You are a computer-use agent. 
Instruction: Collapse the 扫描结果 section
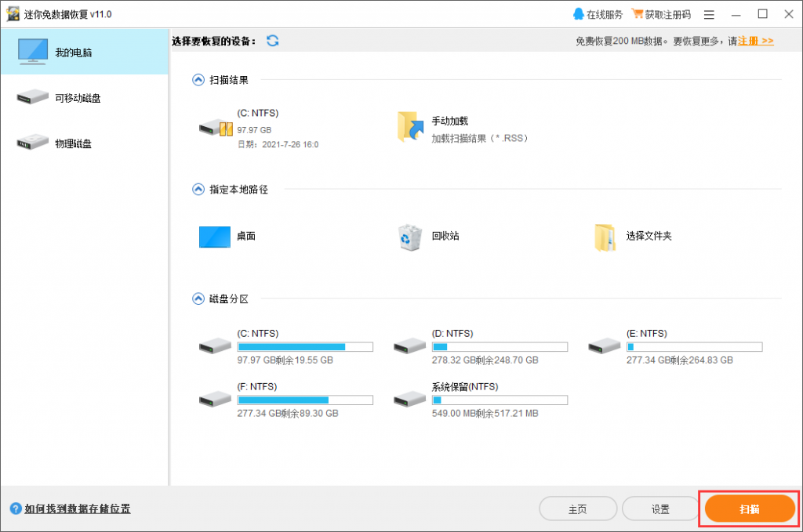point(198,80)
